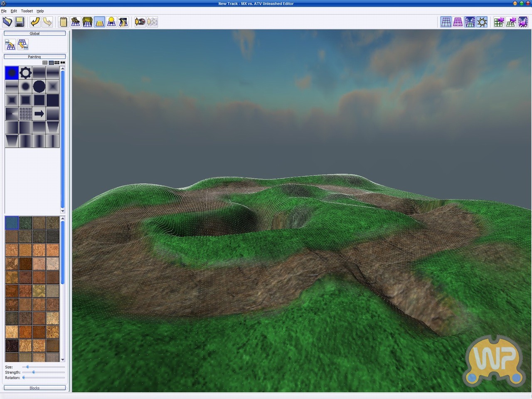Pick the gear-shaped brush

[x=25, y=73]
